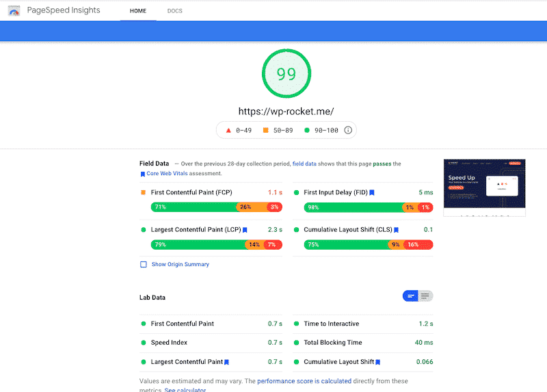This screenshot has width=547, height=392.
Task: Click the bookmark icon before Core Web Vitals
Action: point(142,174)
